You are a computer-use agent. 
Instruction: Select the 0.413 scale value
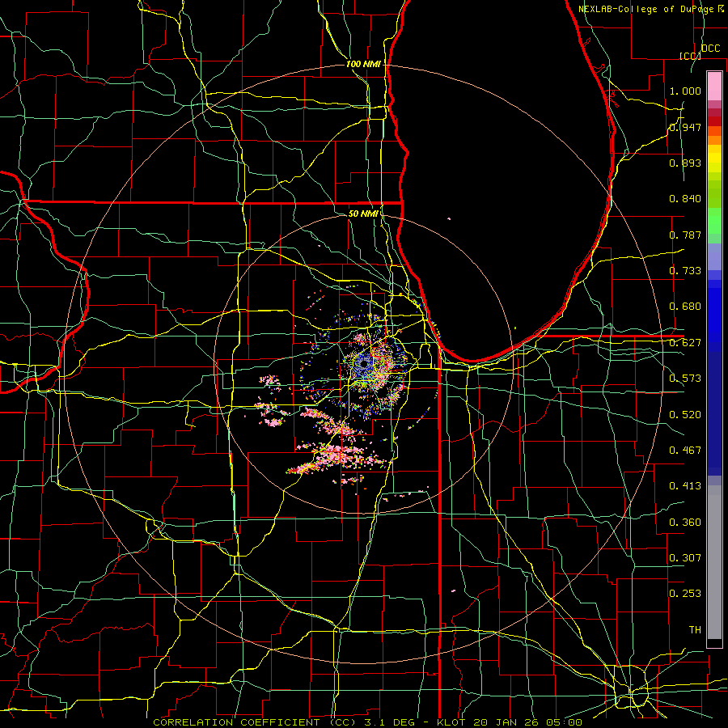click(685, 486)
